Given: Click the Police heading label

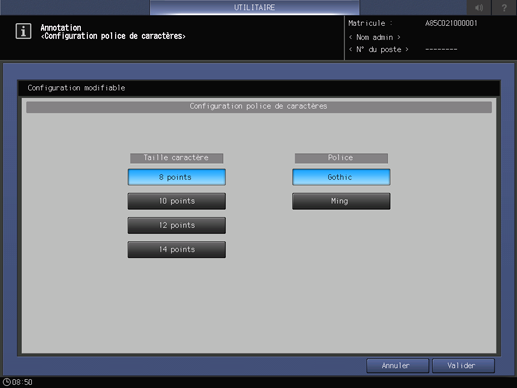Looking at the screenshot, I should [341, 158].
